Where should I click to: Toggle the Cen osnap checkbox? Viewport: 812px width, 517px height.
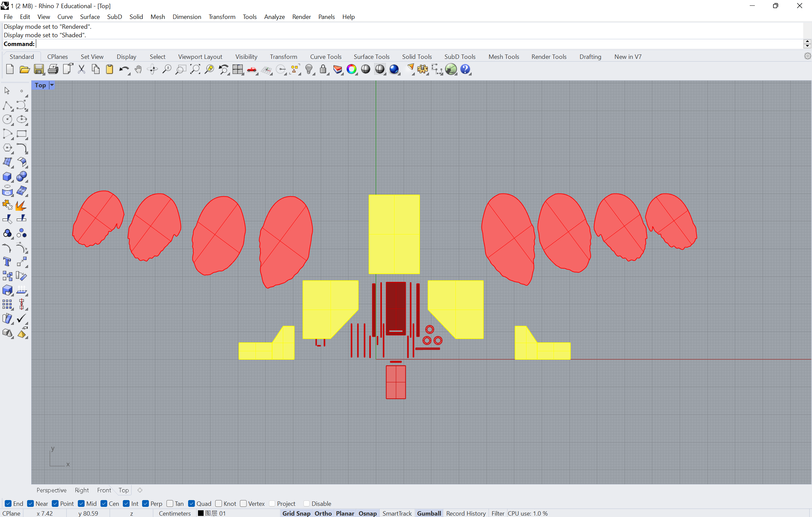pos(104,503)
